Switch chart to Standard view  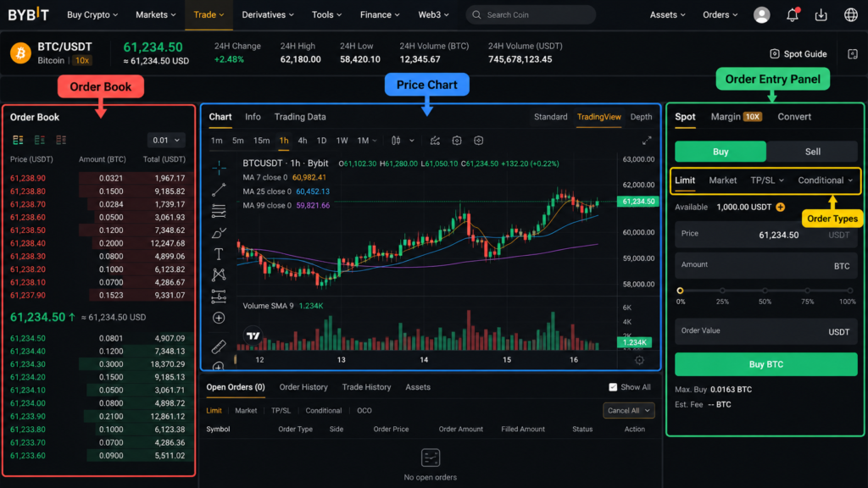(x=550, y=117)
